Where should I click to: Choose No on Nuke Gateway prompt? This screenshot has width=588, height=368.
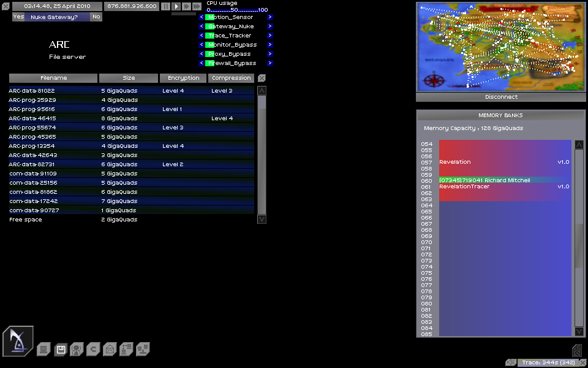coord(96,17)
